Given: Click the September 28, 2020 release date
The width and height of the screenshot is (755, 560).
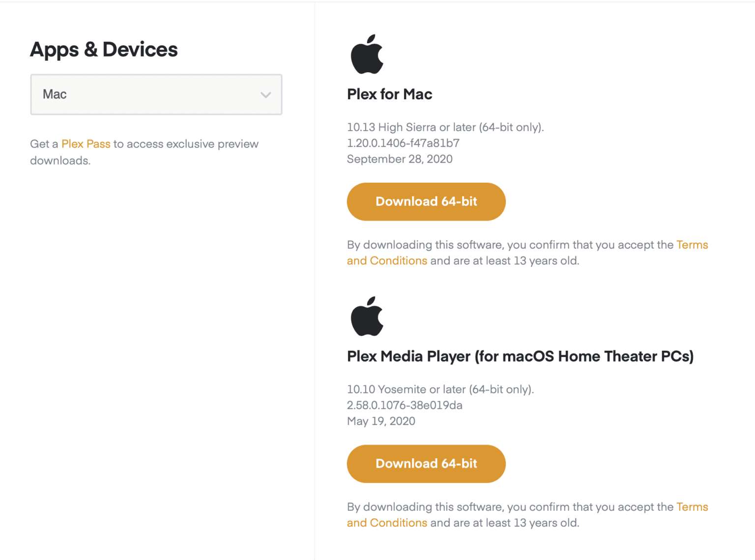Looking at the screenshot, I should click(400, 159).
